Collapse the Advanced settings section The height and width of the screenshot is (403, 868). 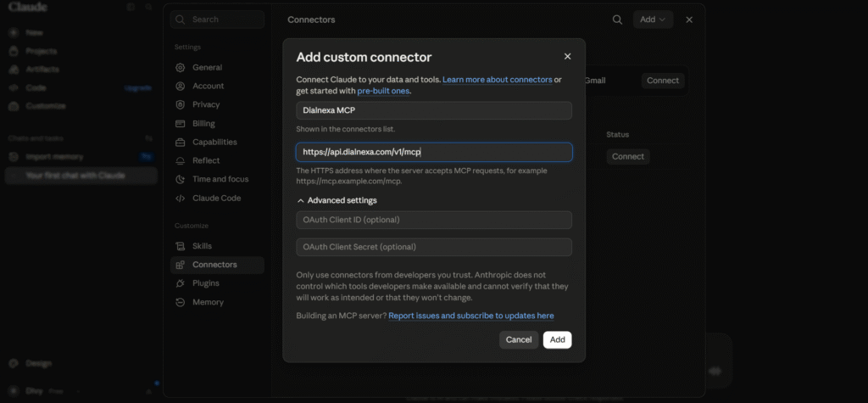click(x=337, y=200)
